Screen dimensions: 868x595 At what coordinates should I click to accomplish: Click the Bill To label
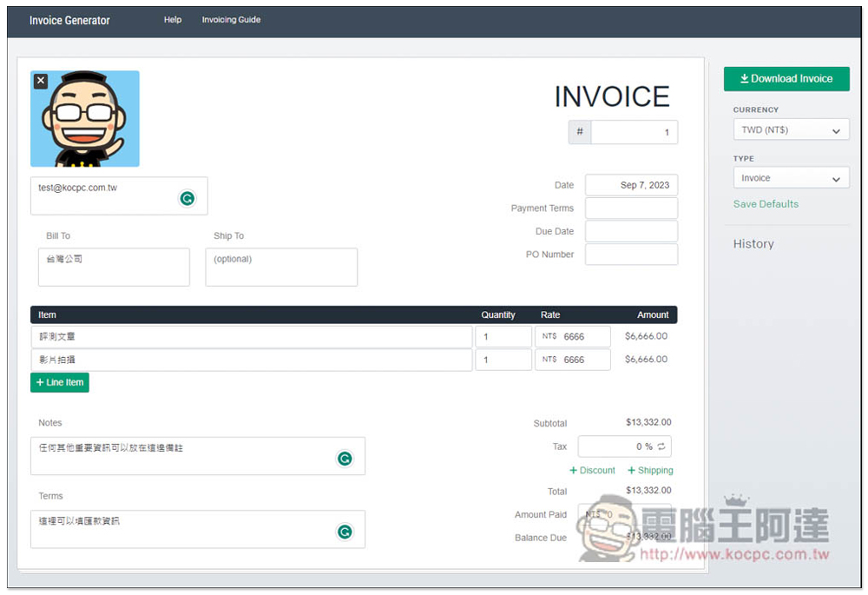tap(58, 236)
